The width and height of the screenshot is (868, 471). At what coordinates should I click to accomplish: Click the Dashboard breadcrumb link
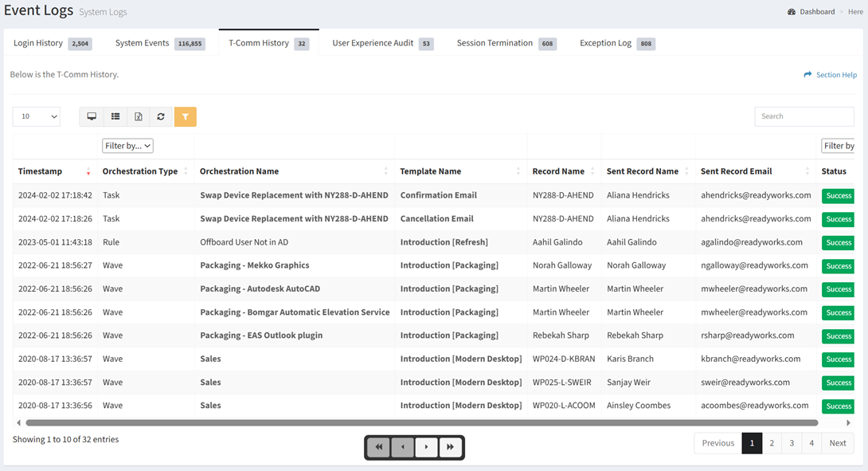coord(817,12)
